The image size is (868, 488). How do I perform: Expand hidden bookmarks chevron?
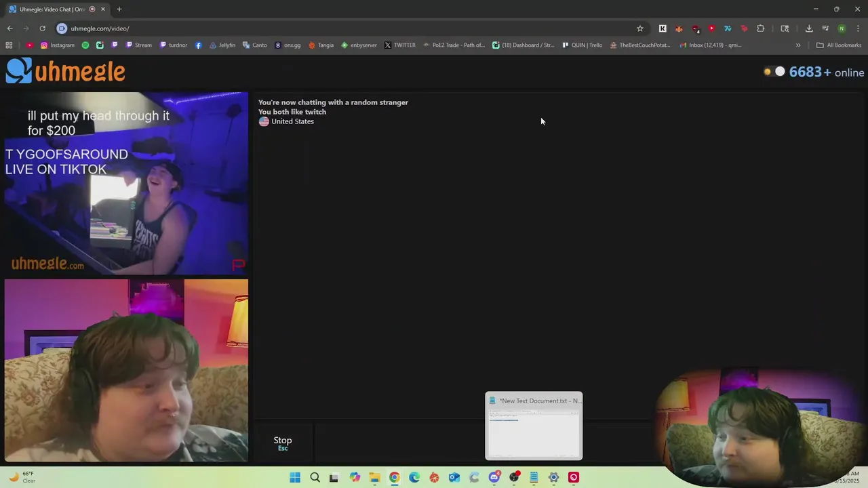[798, 45]
